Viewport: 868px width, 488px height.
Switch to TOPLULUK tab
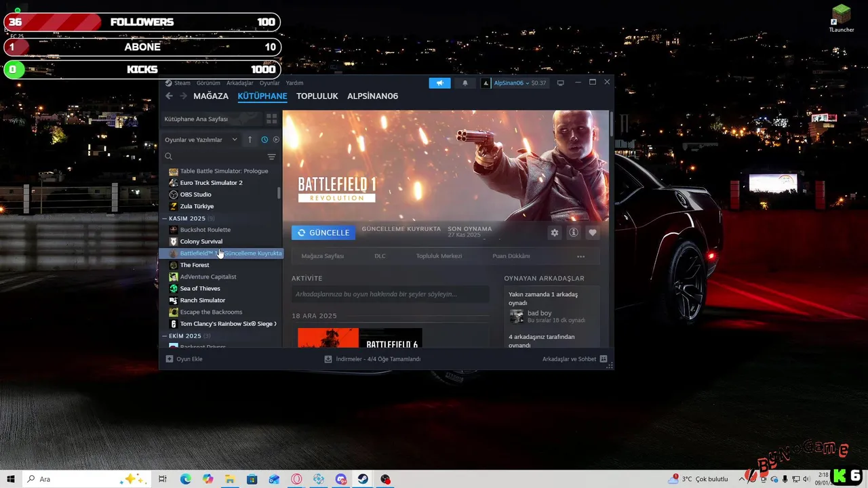[317, 96]
